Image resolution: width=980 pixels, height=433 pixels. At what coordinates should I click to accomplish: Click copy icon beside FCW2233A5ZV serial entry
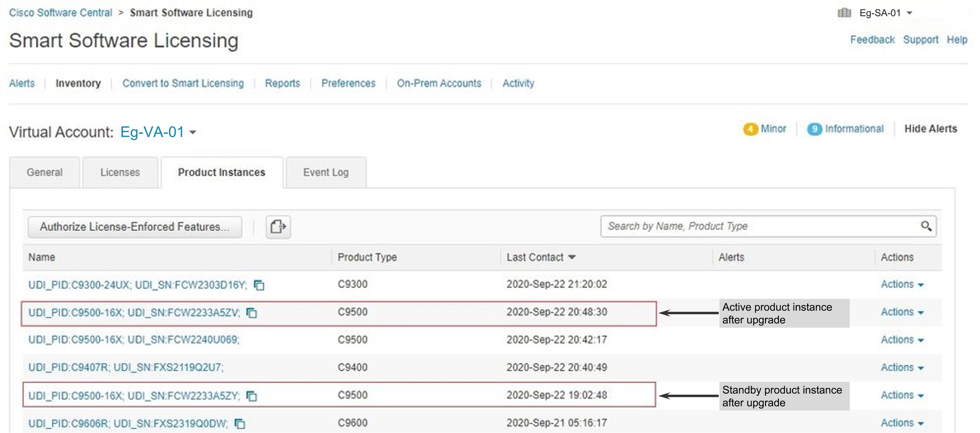pos(251,313)
